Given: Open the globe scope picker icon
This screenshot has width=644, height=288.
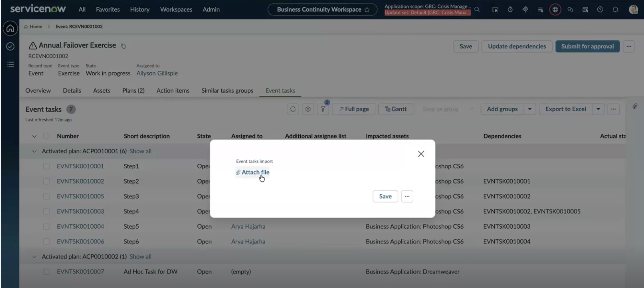Looking at the screenshot, I should 555,9.
